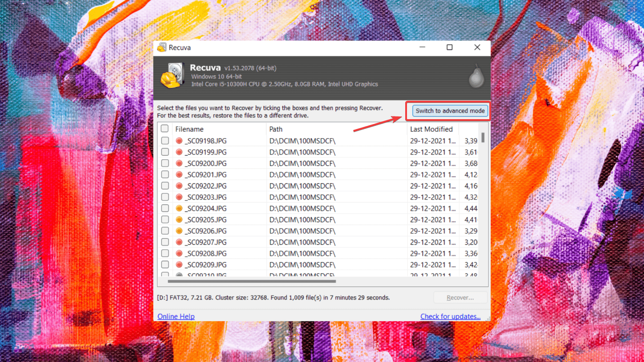This screenshot has width=644, height=362.
Task: Click red status dot of _SC09200.JPG
Action: click(x=179, y=163)
